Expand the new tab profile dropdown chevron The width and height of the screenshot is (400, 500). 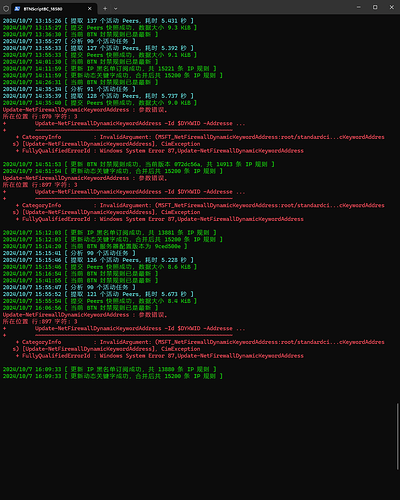116,8
